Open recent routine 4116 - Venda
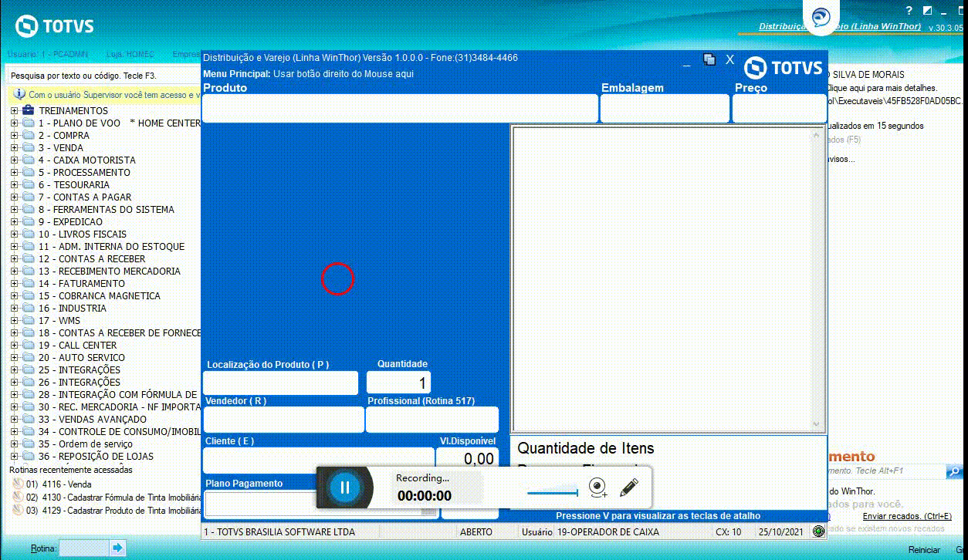Image resolution: width=968 pixels, height=560 pixels. click(x=59, y=484)
